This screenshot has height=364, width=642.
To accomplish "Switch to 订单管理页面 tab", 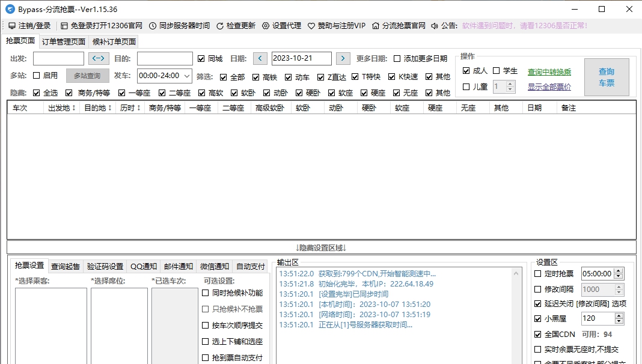I will (x=63, y=41).
